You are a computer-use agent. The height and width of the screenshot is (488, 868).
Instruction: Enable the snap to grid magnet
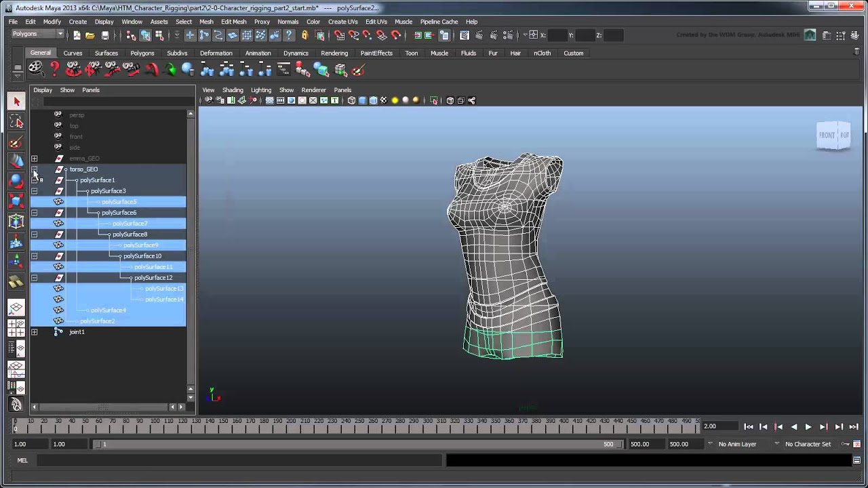pyautogui.click(x=340, y=35)
